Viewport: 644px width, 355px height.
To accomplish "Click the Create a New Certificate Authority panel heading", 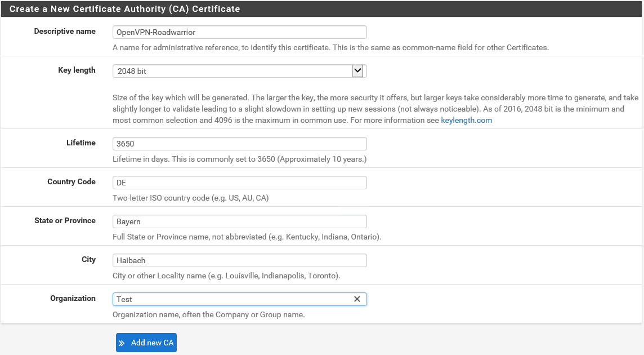I will click(x=125, y=9).
